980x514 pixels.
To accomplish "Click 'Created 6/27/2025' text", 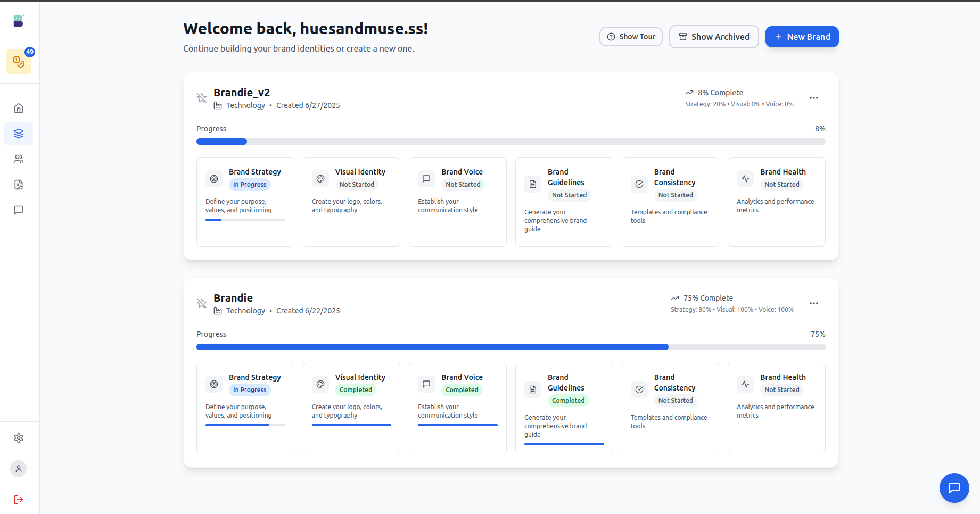I will coord(308,105).
